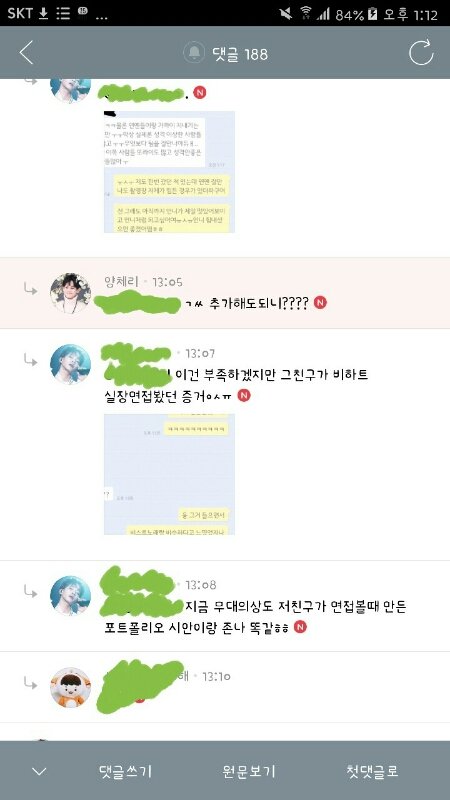Image resolution: width=450 pixels, height=800 pixels.
Task: Jump to first comment via 첫댓글로
Action: [372, 771]
